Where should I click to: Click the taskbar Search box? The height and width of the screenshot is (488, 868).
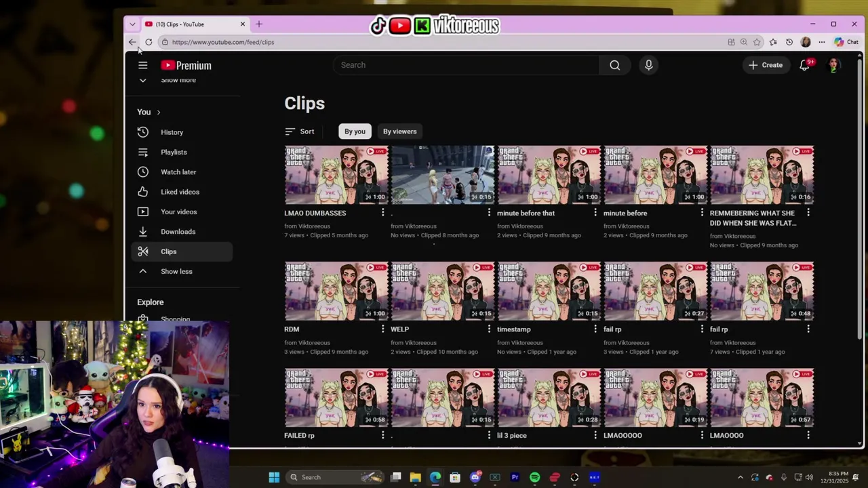click(x=336, y=477)
